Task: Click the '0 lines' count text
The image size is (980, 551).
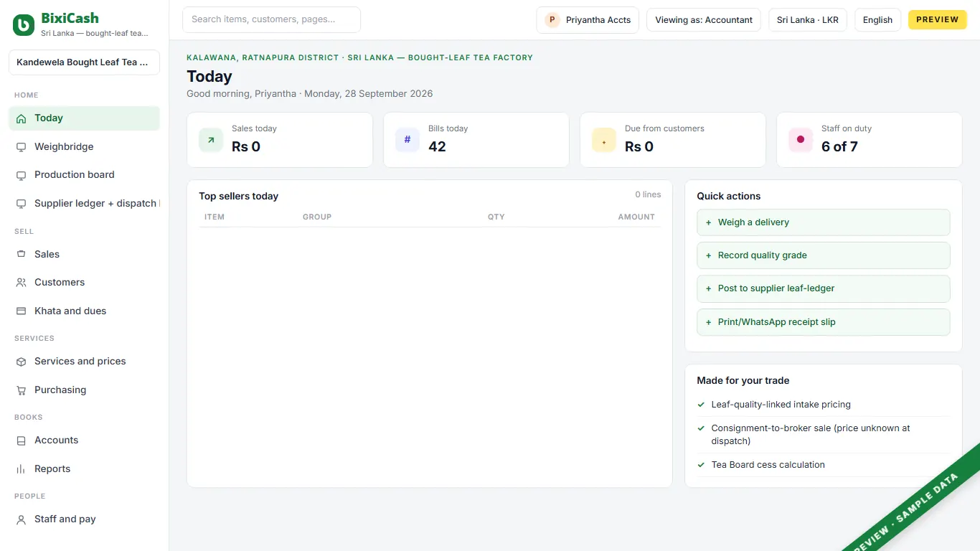Action: click(x=648, y=194)
